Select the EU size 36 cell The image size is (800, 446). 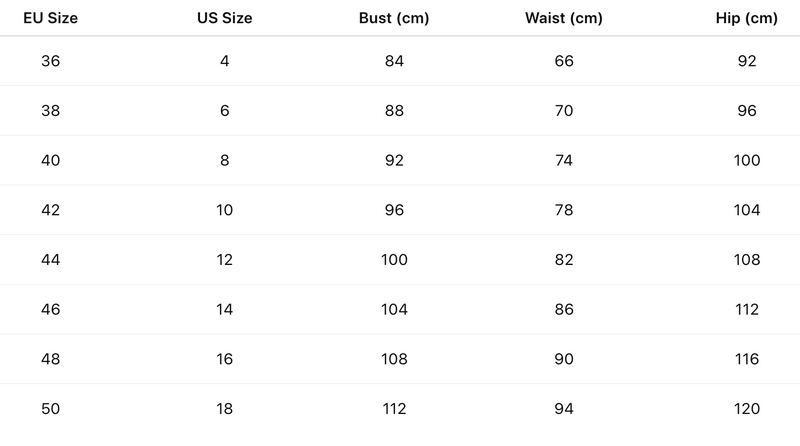click(x=51, y=61)
